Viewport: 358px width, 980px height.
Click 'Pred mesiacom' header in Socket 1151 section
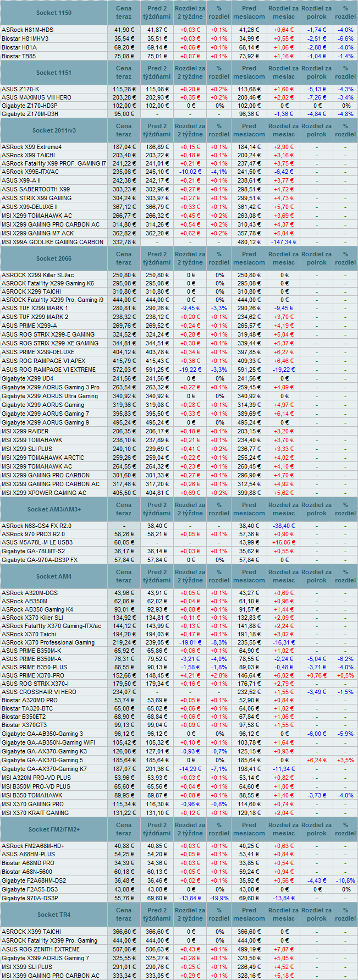249,73
